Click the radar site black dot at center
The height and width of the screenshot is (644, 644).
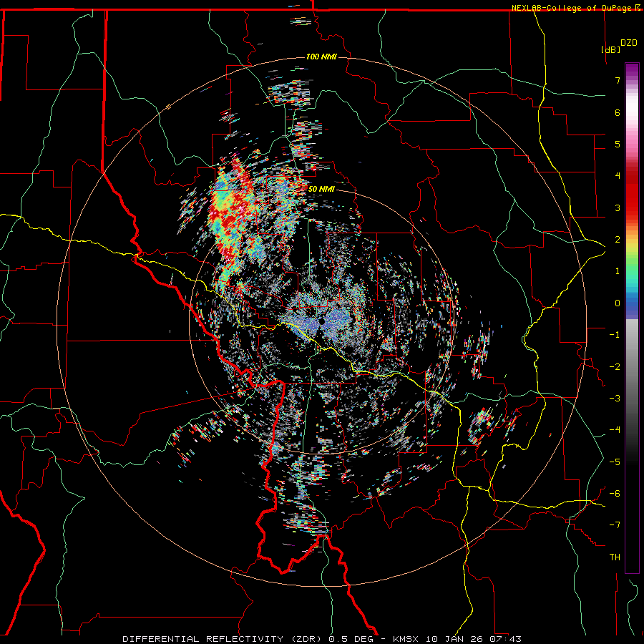click(x=322, y=321)
